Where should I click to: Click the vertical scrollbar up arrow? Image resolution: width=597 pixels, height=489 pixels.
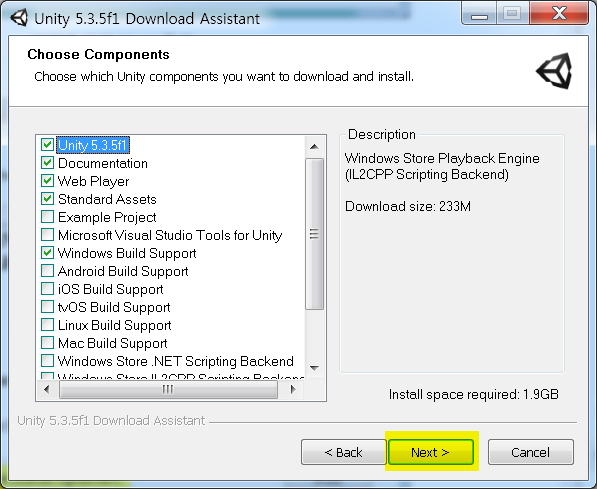click(314, 147)
